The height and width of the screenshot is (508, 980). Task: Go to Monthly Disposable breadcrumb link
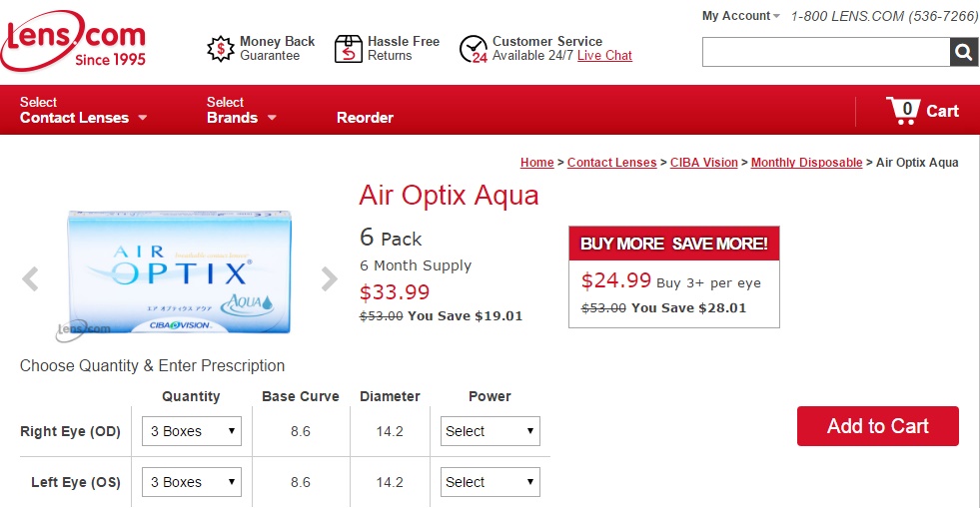(806, 163)
